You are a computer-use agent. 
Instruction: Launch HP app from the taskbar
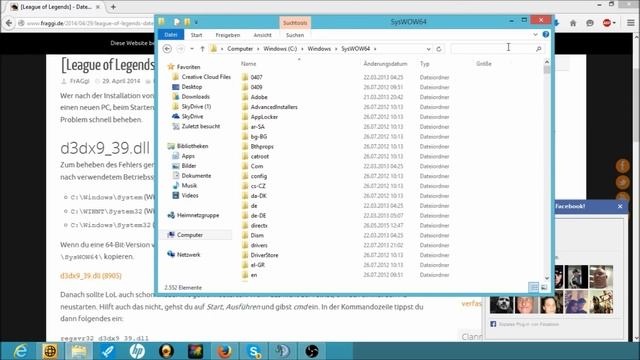[x=137, y=351]
